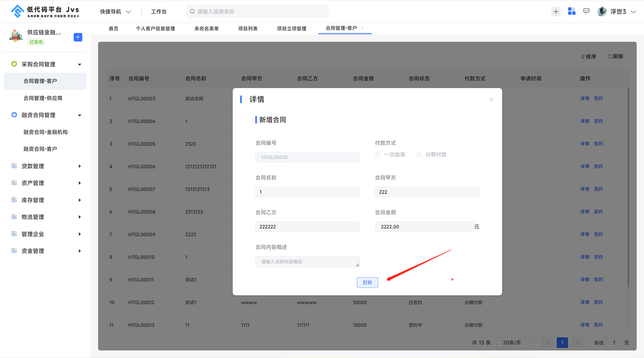
Task: Expand the 资产管理 menu arrow
Action: 80,183
